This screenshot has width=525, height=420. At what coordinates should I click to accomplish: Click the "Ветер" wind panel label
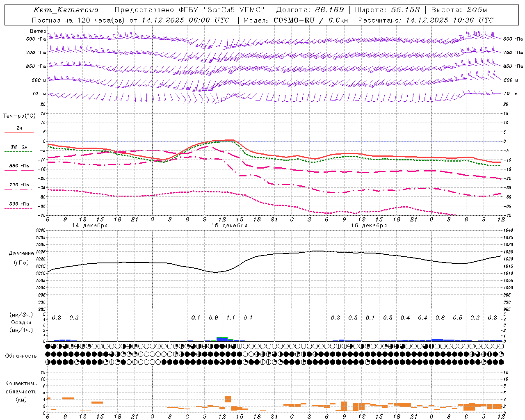coord(38,31)
